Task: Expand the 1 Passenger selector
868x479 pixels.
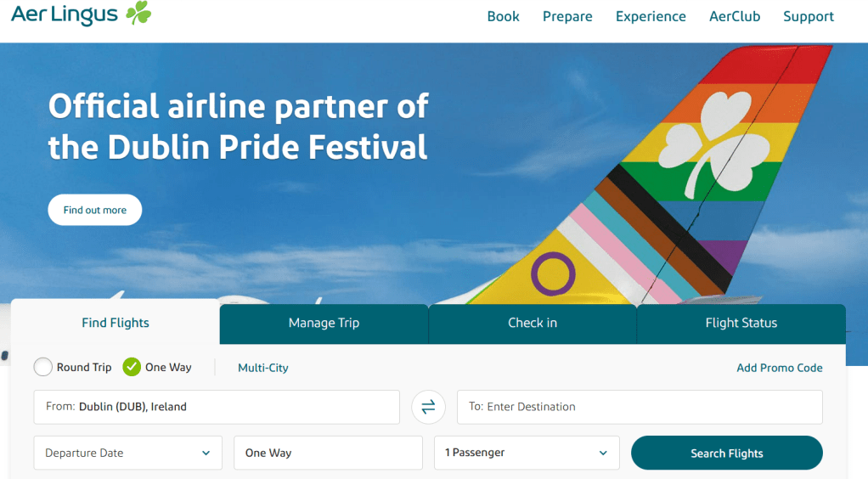Action: [x=527, y=453]
